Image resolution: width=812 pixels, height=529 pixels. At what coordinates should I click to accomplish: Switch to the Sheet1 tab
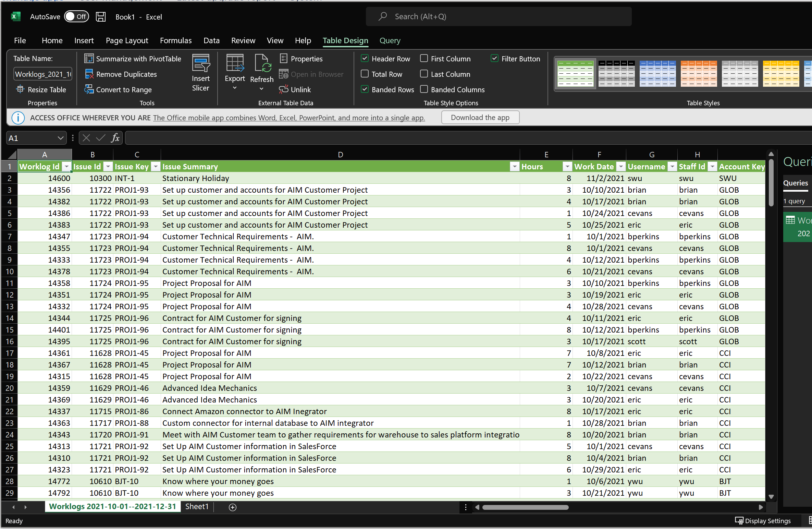click(197, 506)
